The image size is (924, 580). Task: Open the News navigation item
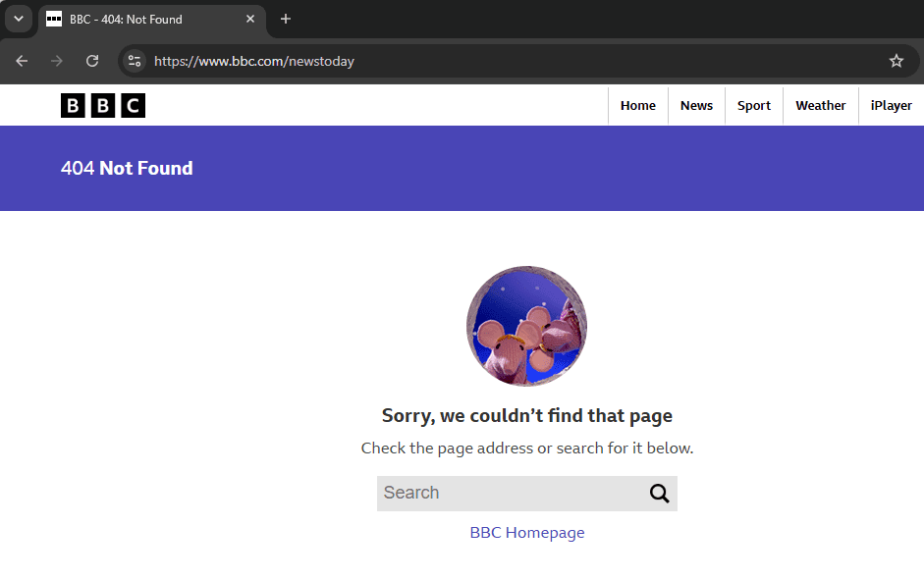tap(696, 105)
